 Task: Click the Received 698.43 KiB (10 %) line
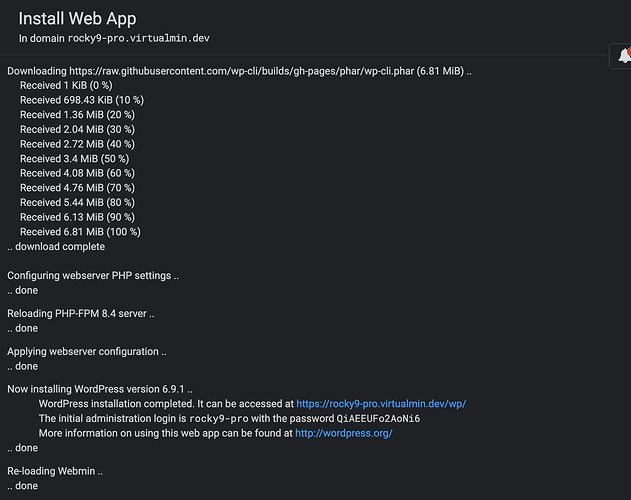coord(82,100)
